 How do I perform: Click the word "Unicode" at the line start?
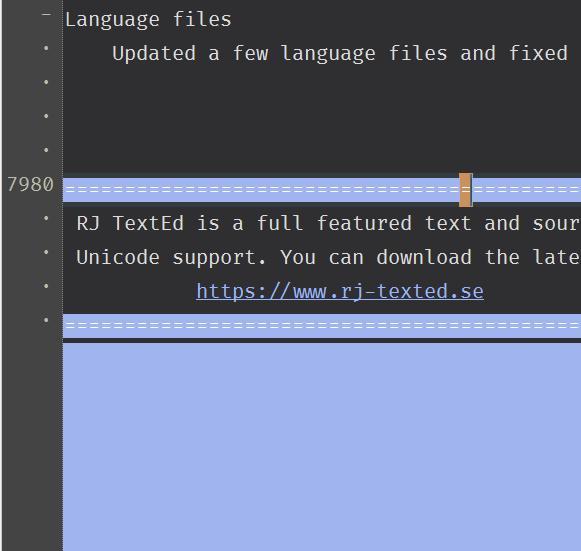click(x=118, y=258)
